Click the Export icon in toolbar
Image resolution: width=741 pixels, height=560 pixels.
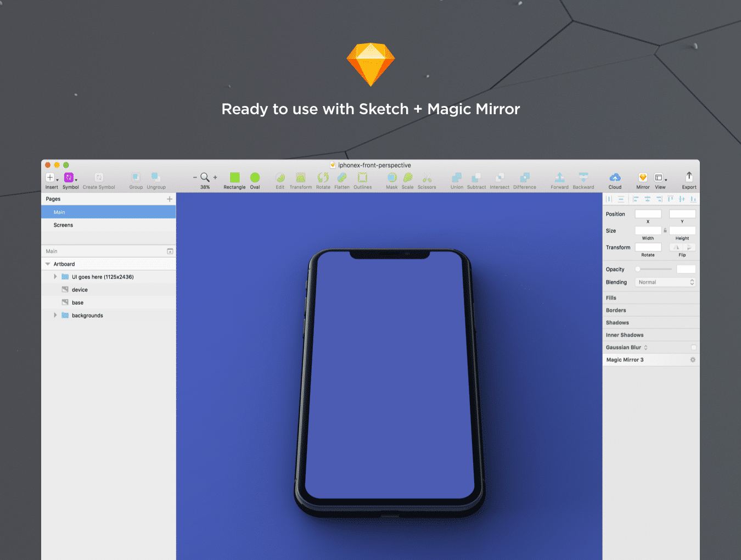(x=689, y=177)
